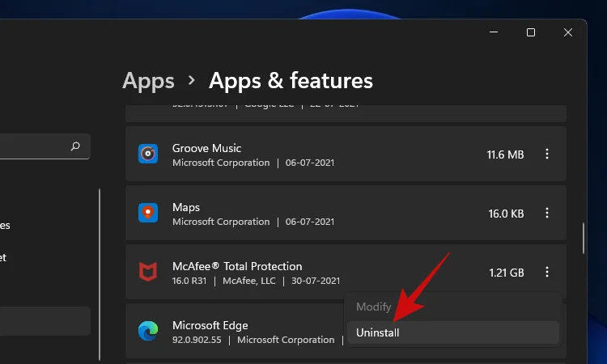Choose Uninstall from the context menu
This screenshot has width=607, height=364.
pyautogui.click(x=453, y=332)
